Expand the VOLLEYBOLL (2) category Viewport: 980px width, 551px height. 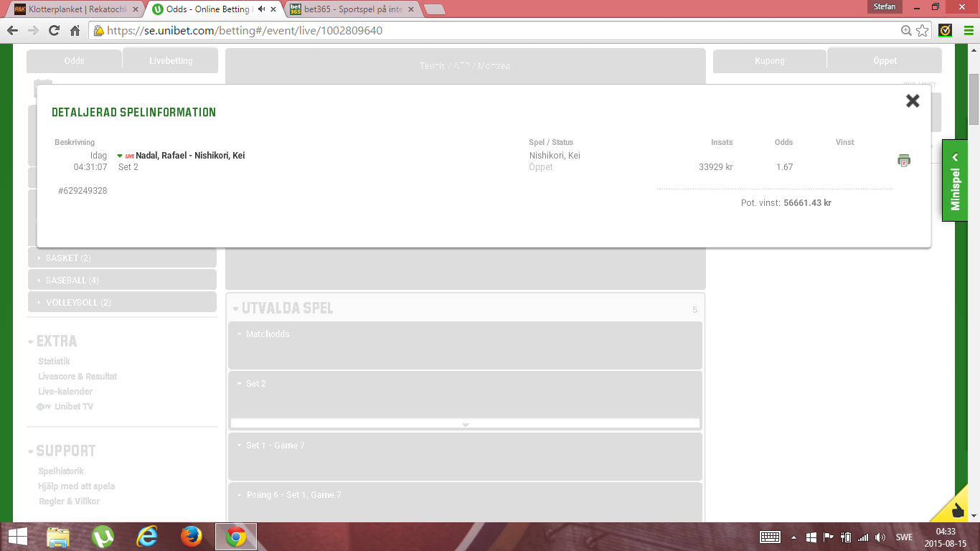[x=122, y=303]
